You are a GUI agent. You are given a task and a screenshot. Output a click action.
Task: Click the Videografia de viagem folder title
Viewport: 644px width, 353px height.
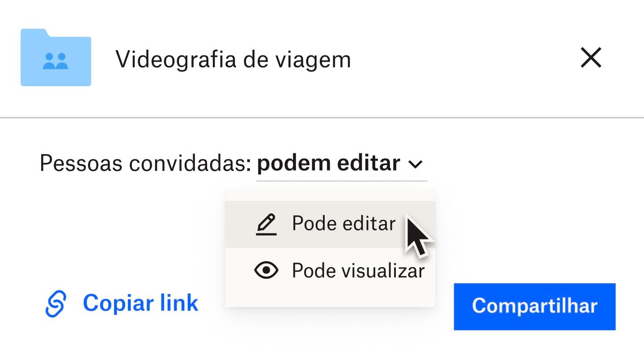(233, 59)
